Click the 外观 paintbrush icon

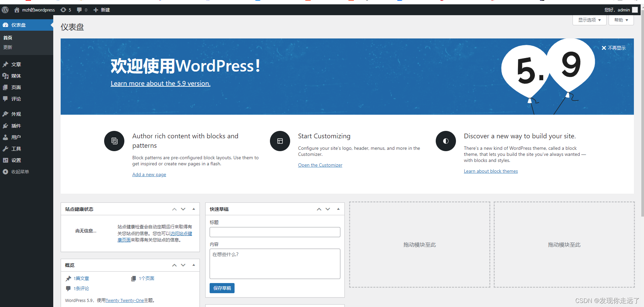click(x=5, y=114)
